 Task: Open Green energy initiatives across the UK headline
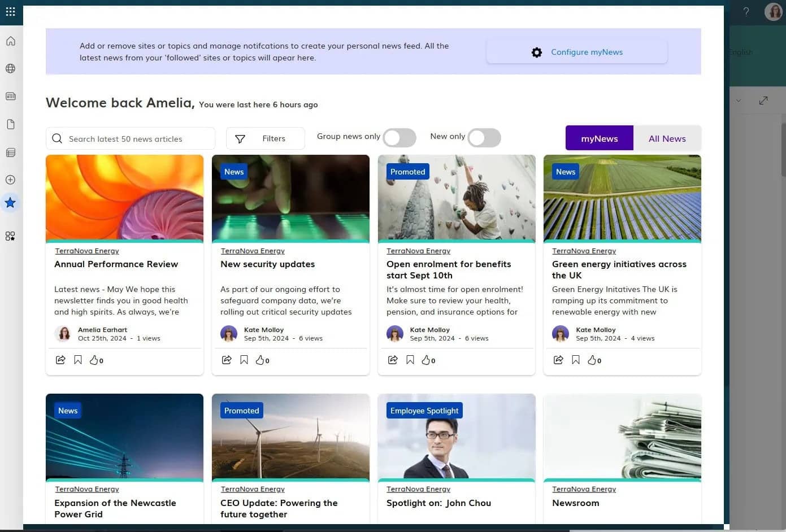619,269
